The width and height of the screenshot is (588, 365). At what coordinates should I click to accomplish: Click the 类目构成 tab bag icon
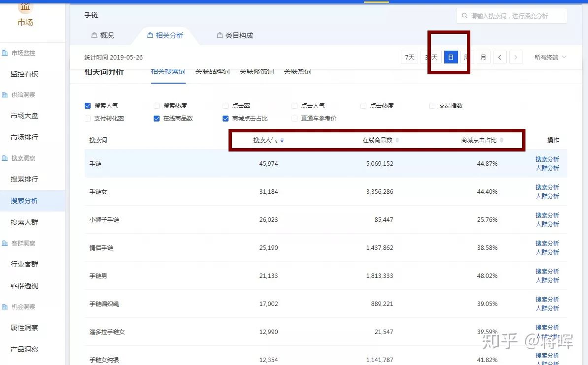tap(220, 35)
